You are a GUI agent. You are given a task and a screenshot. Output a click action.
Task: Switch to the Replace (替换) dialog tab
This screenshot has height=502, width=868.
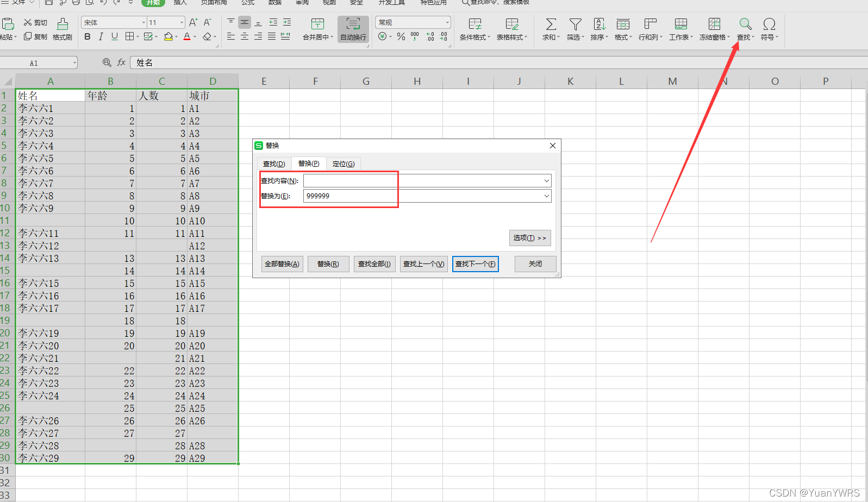click(309, 163)
